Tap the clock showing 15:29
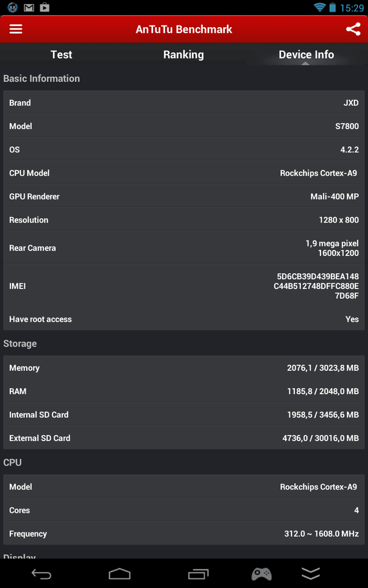 point(352,8)
